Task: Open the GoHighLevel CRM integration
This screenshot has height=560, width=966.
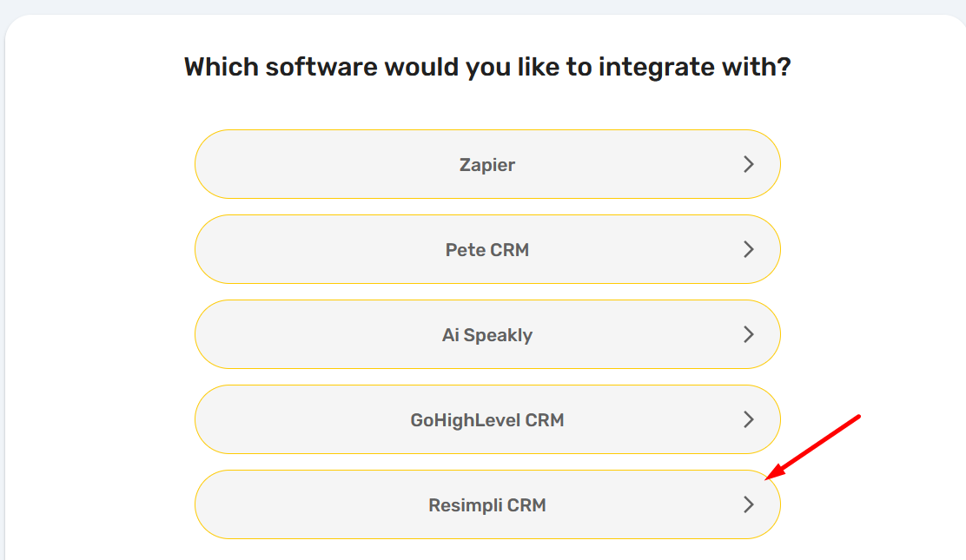Action: pyautogui.click(x=486, y=419)
